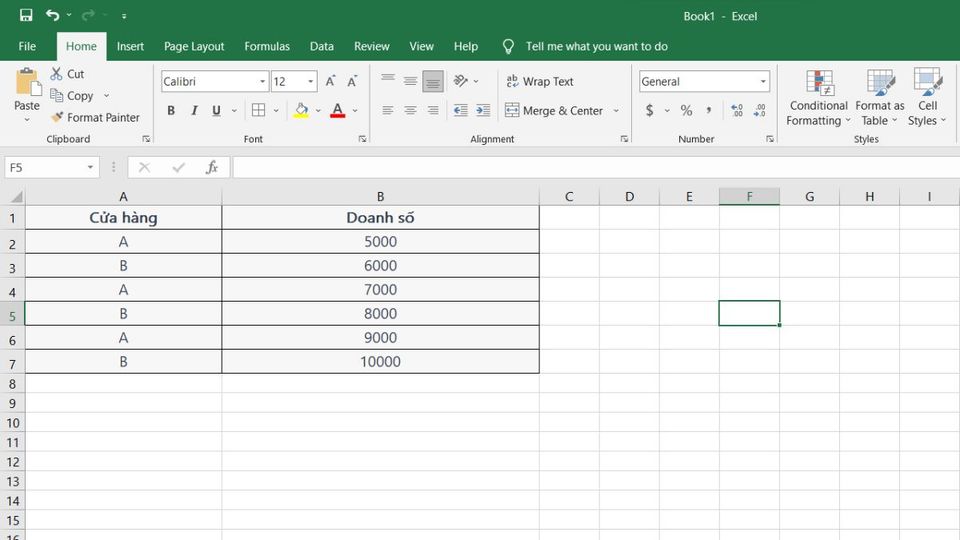The height and width of the screenshot is (540, 960).
Task: Open the font size 12 dropdown
Action: [x=310, y=81]
